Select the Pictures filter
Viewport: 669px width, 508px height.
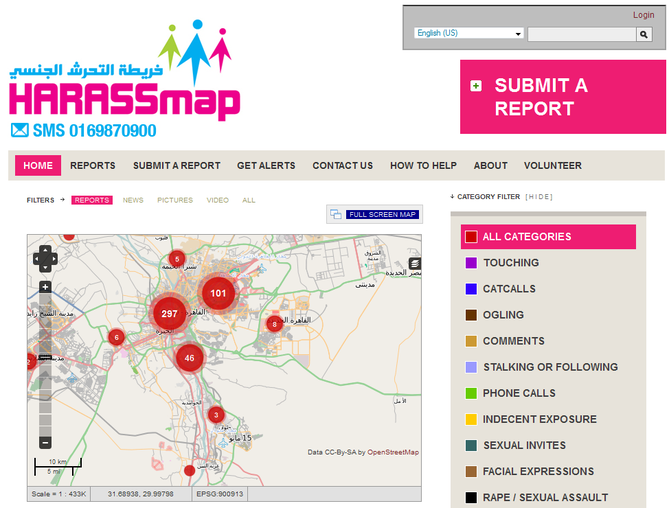[175, 200]
